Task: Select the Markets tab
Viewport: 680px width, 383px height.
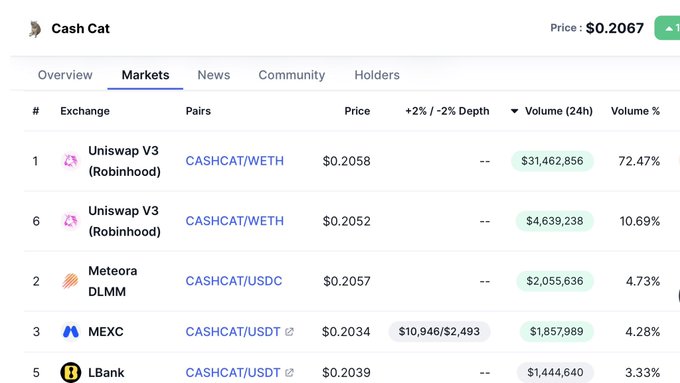Action: coord(145,75)
